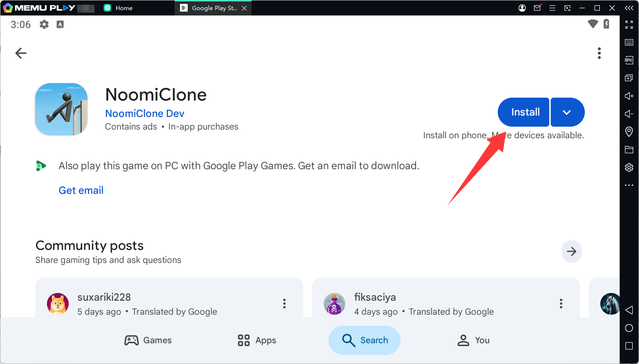Open the multi-instance manager icon
Viewport: 639px width, 364px height.
pyautogui.click(x=629, y=78)
